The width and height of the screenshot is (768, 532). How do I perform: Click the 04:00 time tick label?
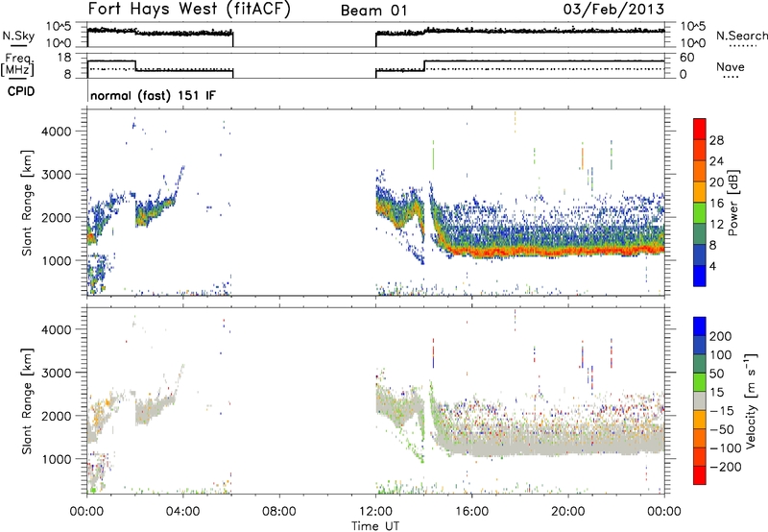click(x=182, y=512)
